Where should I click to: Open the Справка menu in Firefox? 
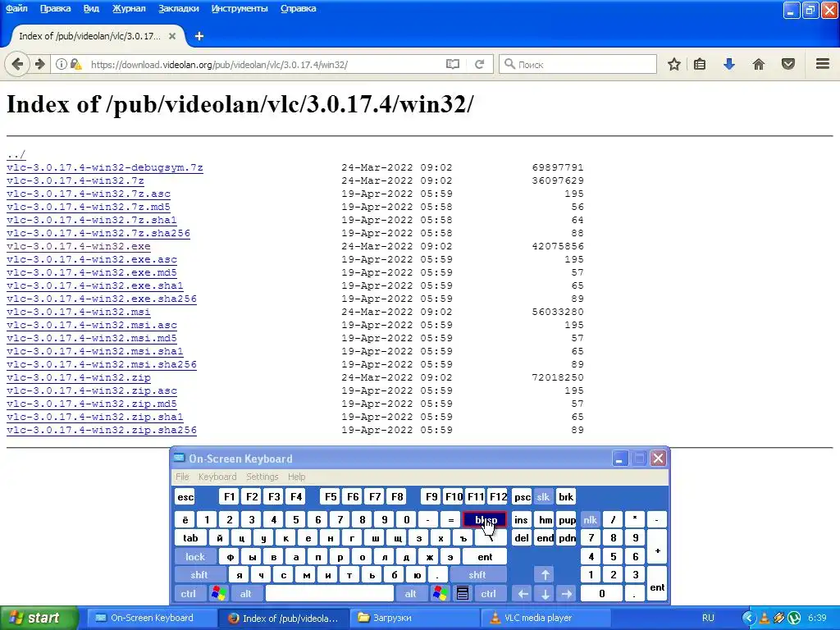299,8
